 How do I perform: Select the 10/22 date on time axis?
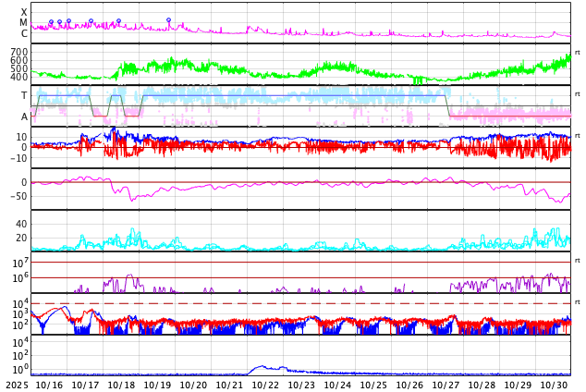(x=265, y=385)
